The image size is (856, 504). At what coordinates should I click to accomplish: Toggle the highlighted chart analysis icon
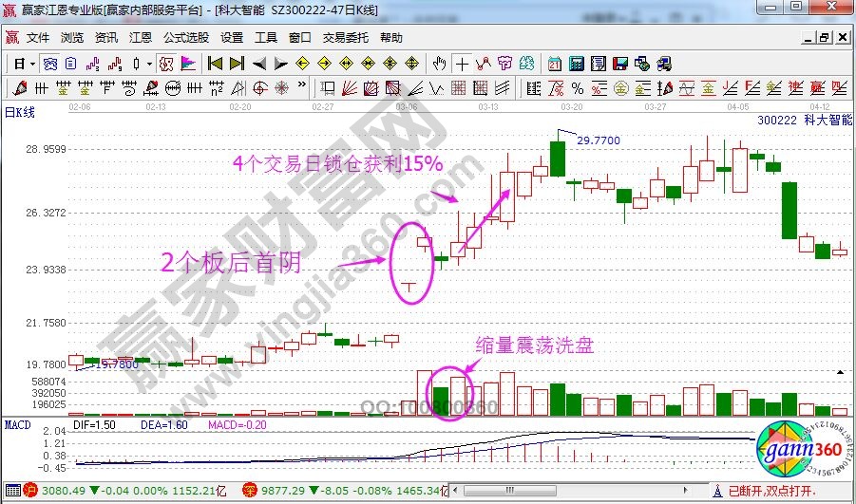(x=50, y=64)
